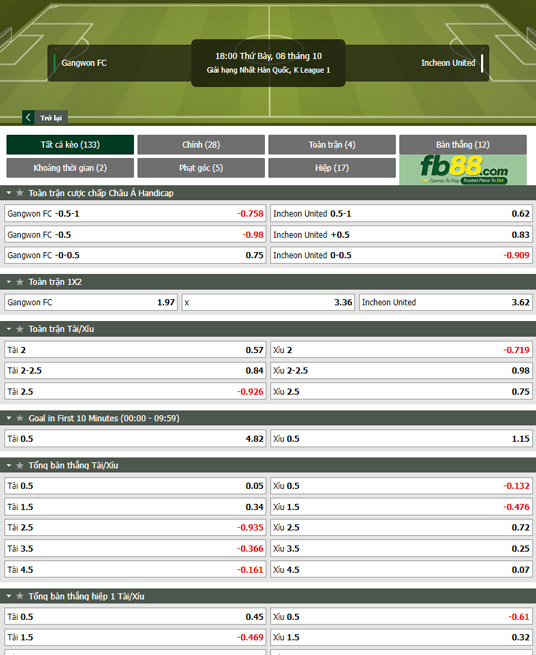Go back with the Trở lại arrow icon
The height and width of the screenshot is (655, 536).
[x=28, y=117]
